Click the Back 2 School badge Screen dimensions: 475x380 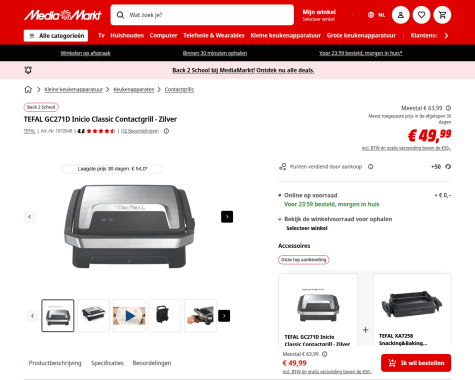tap(41, 107)
